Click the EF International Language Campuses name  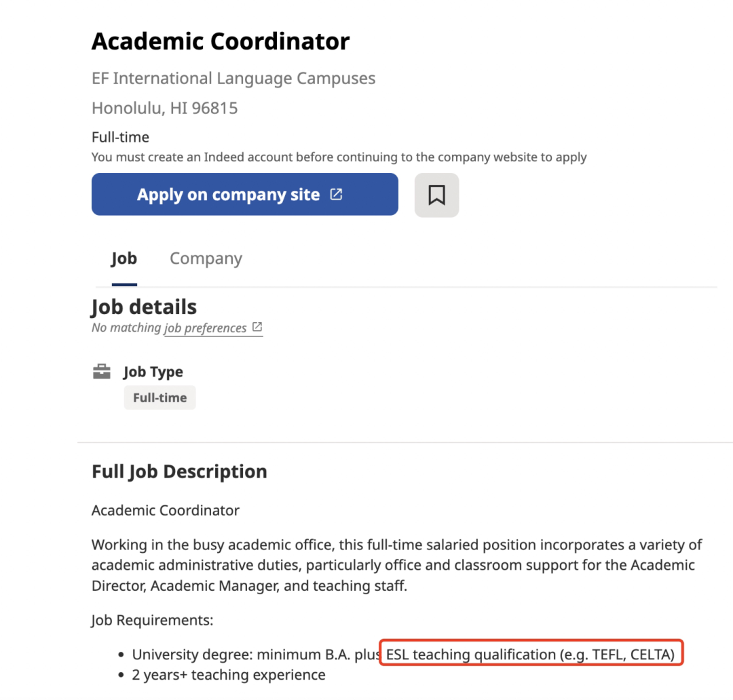coord(233,79)
